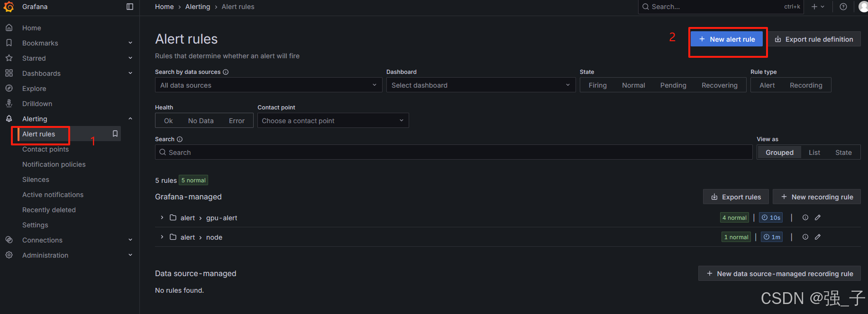This screenshot has width=868, height=314.
Task: Filter by Normal state
Action: [x=633, y=85]
